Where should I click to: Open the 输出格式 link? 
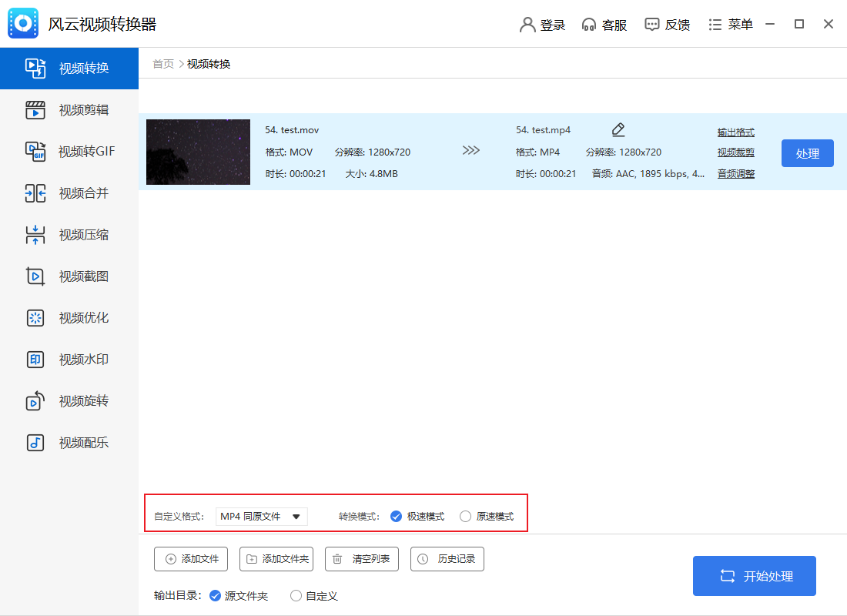(x=735, y=132)
